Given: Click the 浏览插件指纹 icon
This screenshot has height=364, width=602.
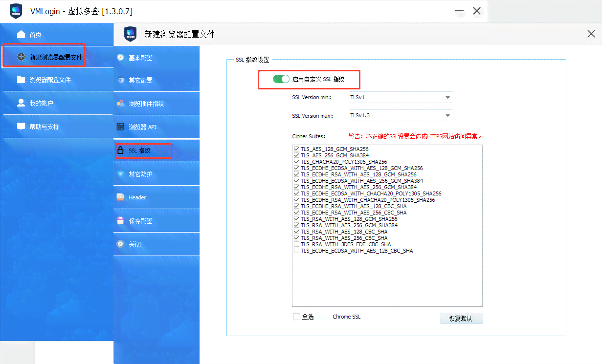Looking at the screenshot, I should 121,104.
